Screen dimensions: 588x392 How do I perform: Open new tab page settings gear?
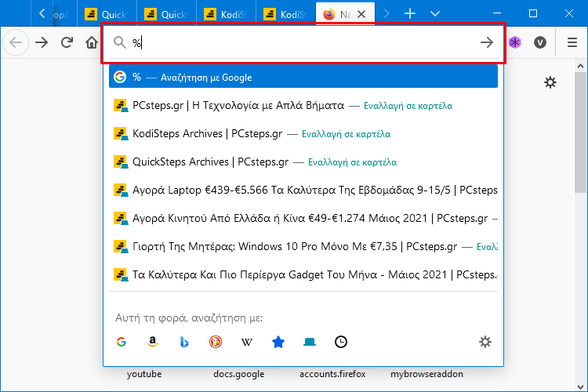coord(550,82)
